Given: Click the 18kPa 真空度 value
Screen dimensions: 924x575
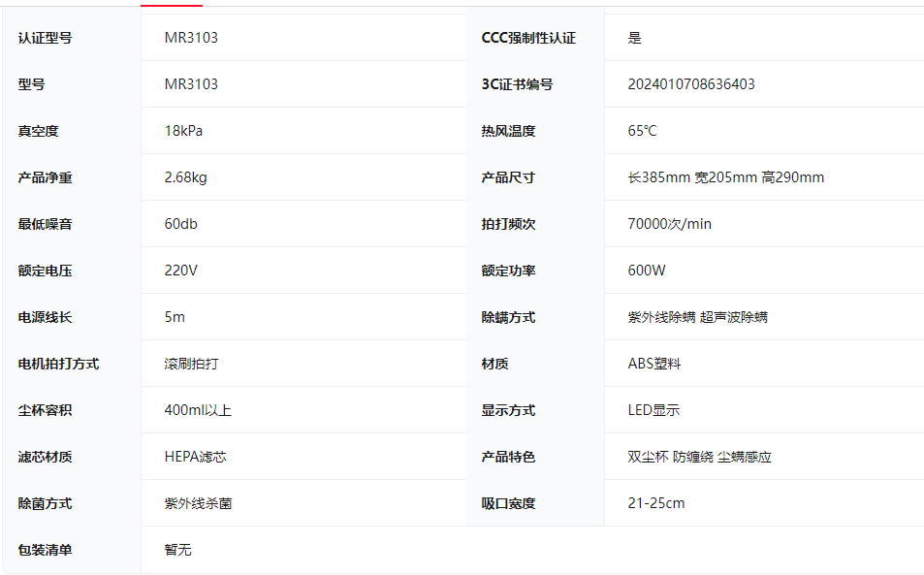Looking at the screenshot, I should pos(183,131).
